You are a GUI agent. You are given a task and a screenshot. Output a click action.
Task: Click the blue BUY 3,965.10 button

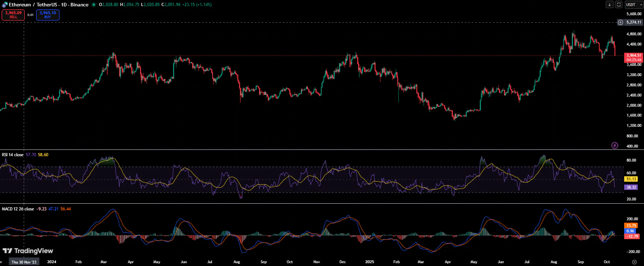[48, 15]
